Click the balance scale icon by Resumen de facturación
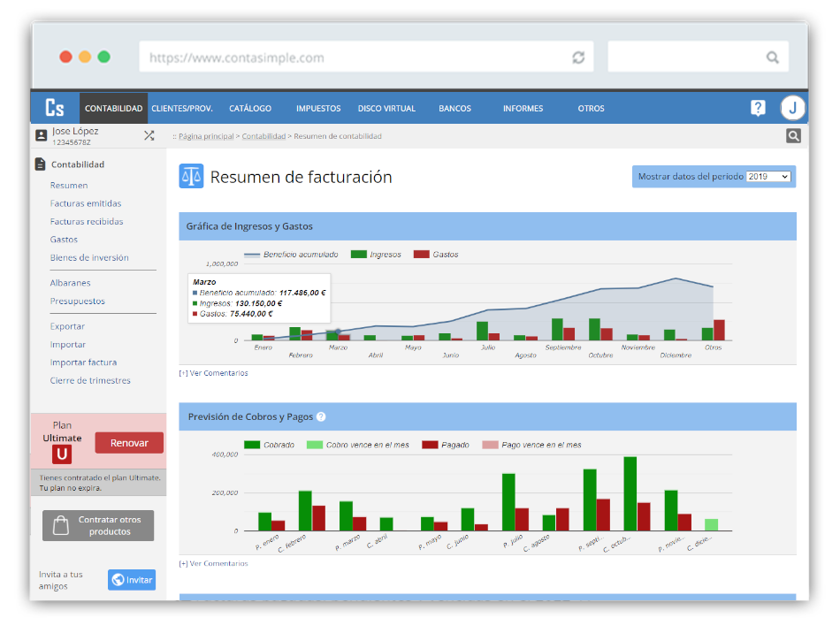Viewport: 840px width, 618px height. pyautogui.click(x=191, y=176)
